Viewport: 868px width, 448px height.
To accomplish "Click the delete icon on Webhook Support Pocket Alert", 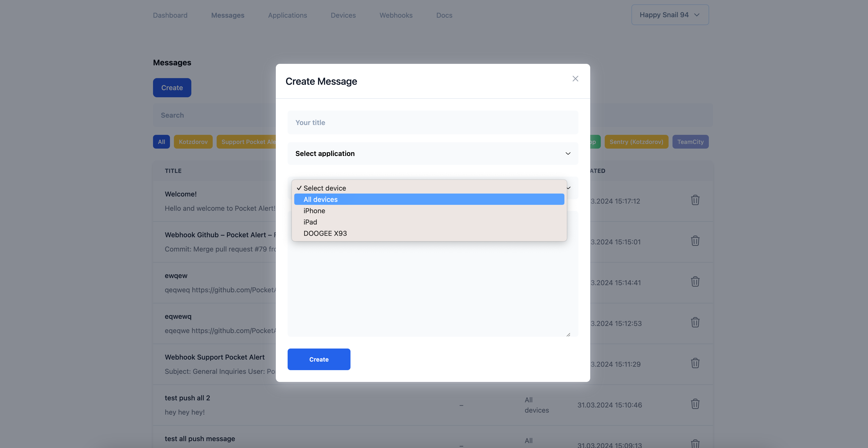I will (695, 364).
